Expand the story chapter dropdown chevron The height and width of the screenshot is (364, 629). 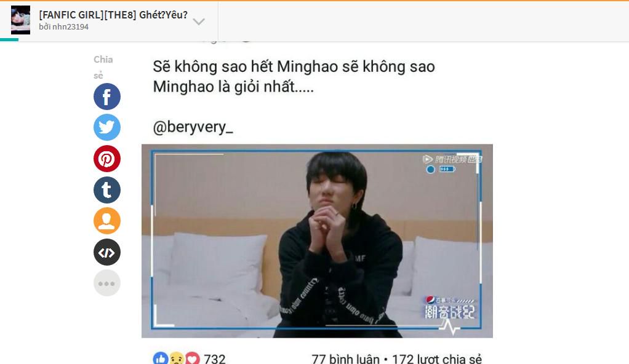tap(199, 22)
